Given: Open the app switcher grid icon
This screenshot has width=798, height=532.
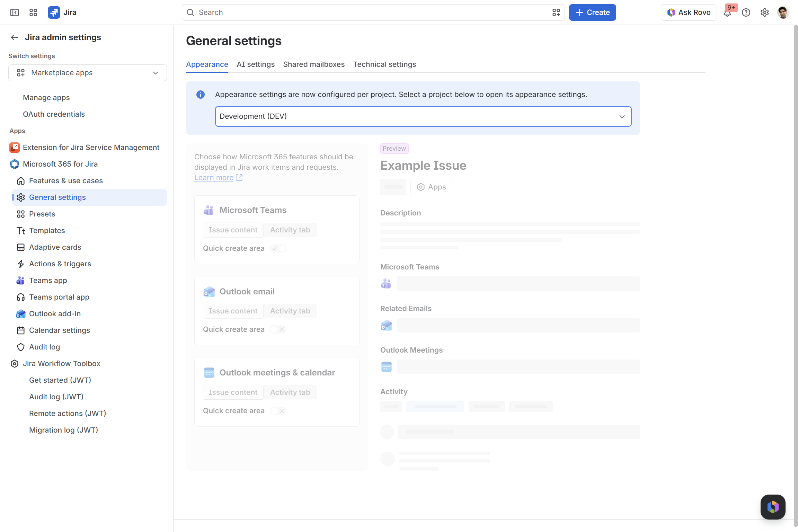Looking at the screenshot, I should tap(33, 12).
